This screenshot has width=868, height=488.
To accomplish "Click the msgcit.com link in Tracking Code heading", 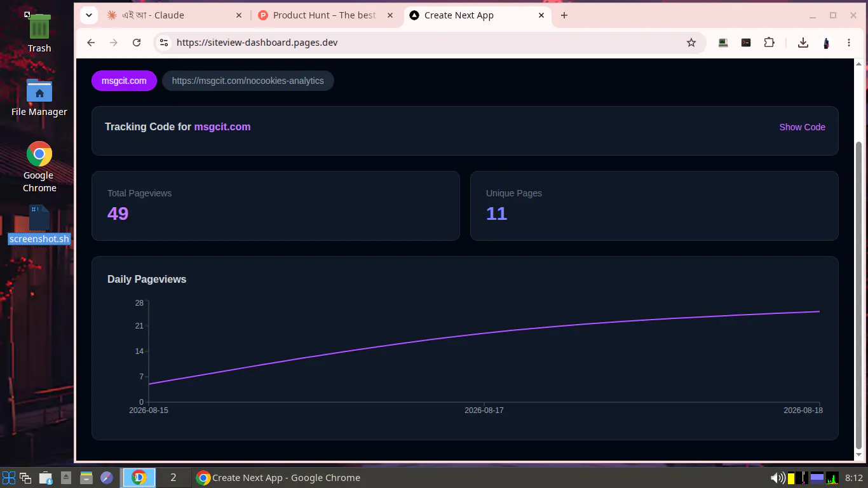I will pyautogui.click(x=222, y=126).
